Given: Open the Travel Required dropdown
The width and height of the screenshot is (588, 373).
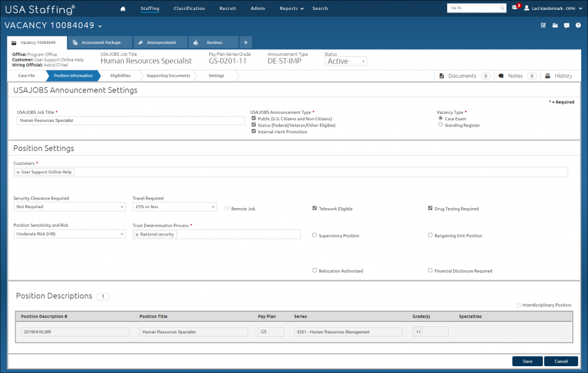Looking at the screenshot, I should (x=175, y=207).
